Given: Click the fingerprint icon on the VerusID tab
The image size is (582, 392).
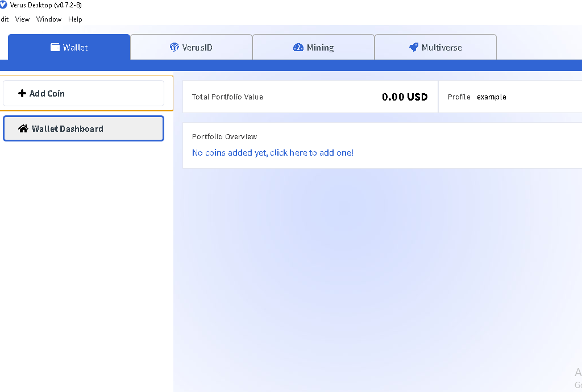Looking at the screenshot, I should pyautogui.click(x=174, y=47).
